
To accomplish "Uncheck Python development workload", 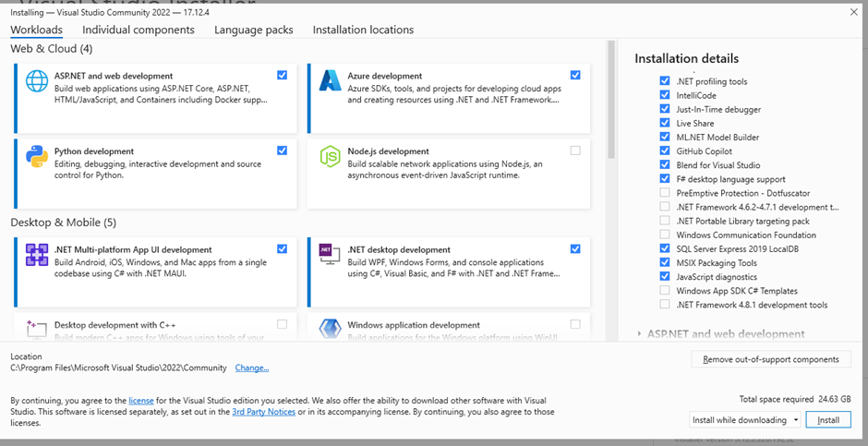I will (283, 151).
